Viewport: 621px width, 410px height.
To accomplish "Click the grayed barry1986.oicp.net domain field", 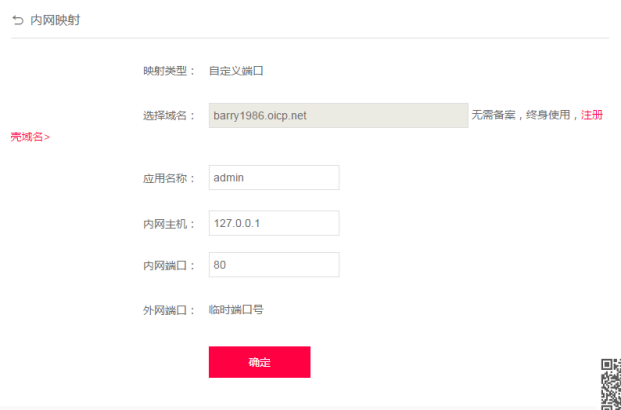I will [338, 115].
